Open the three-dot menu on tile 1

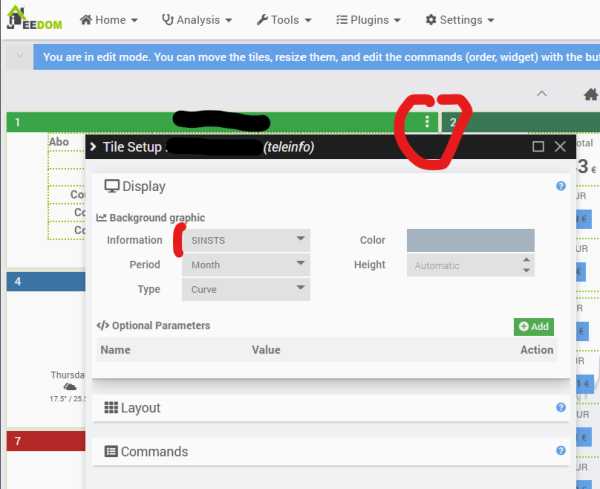[427, 122]
